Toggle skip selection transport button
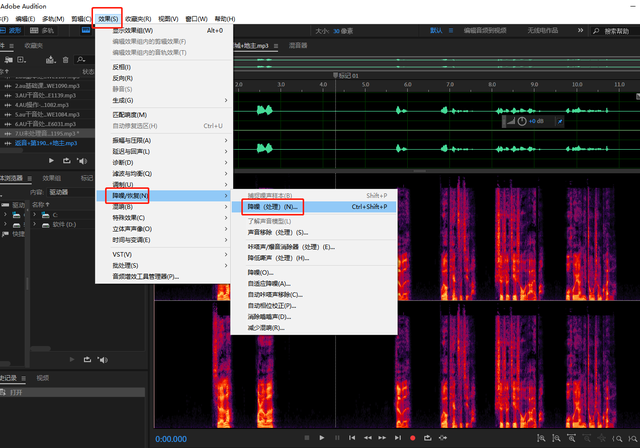This screenshot has height=448, width=640. pyautogui.click(x=443, y=437)
